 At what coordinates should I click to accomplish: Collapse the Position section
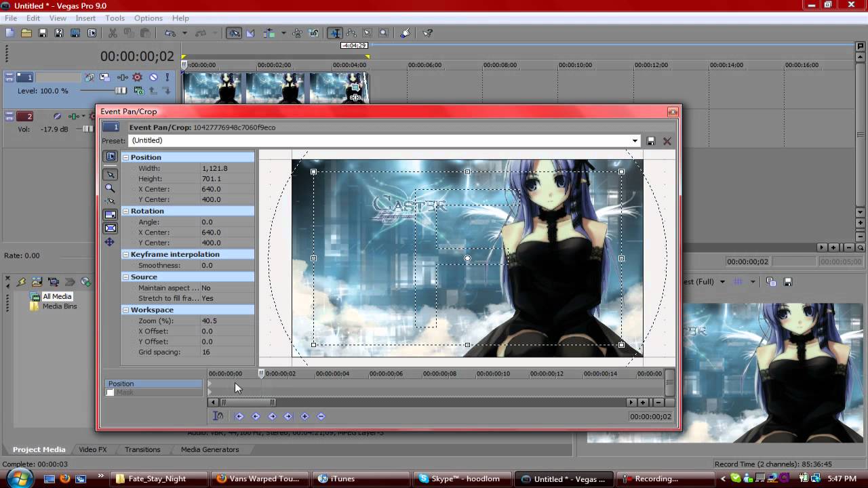point(125,157)
